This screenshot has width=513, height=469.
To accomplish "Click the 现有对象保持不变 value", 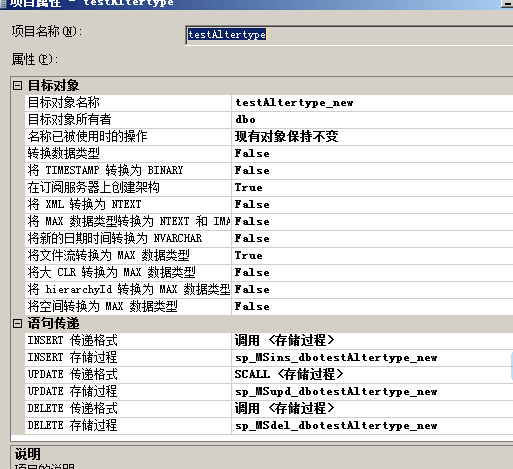I will tap(373, 137).
